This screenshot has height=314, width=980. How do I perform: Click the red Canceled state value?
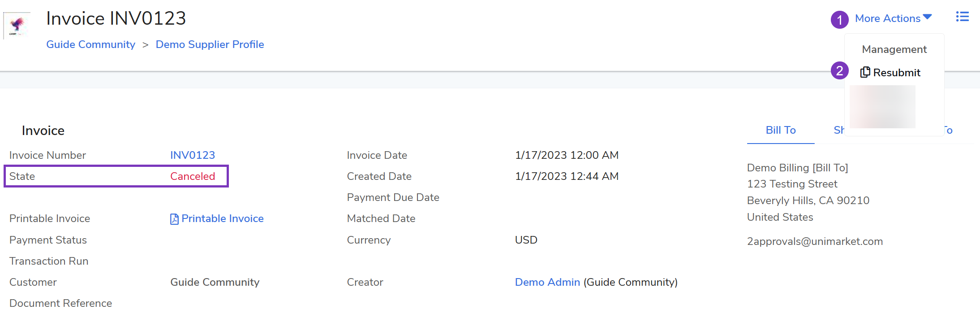click(193, 176)
